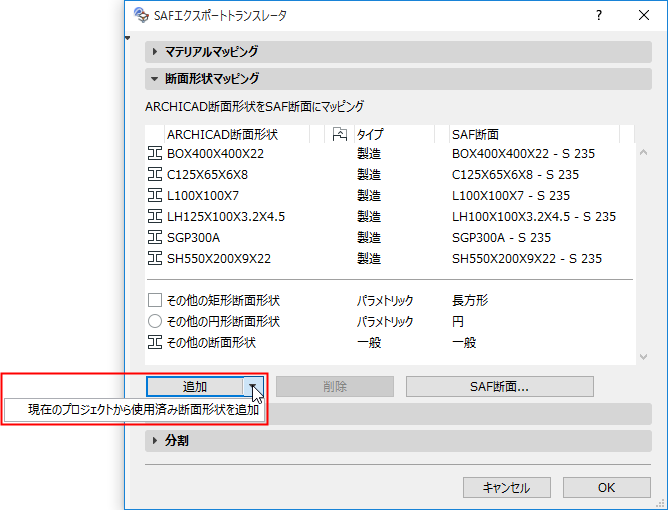Click the profile icon beside SH550X200X9X22
The height and width of the screenshot is (510, 668).
pyautogui.click(x=155, y=258)
